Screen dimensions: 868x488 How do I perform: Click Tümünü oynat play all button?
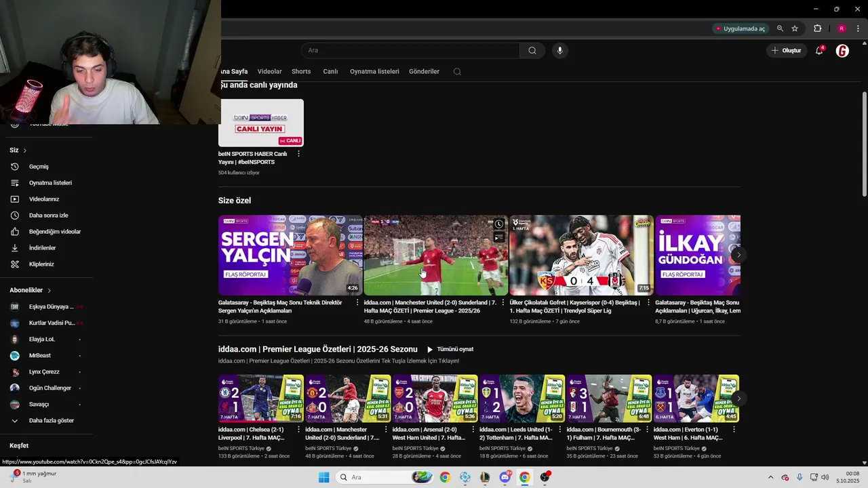(x=450, y=349)
